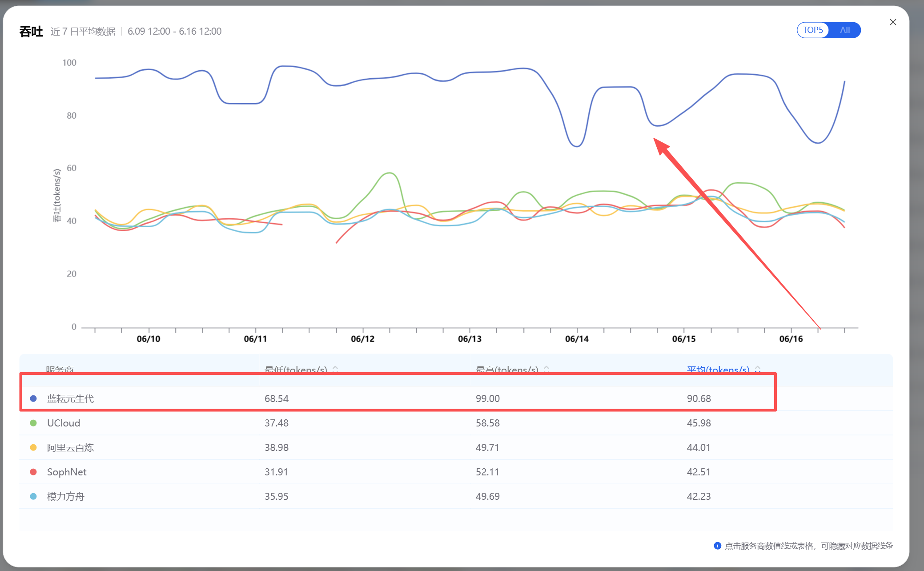This screenshot has width=924, height=571.
Task: Click the 37.48 minimum value
Action: pyautogui.click(x=277, y=423)
